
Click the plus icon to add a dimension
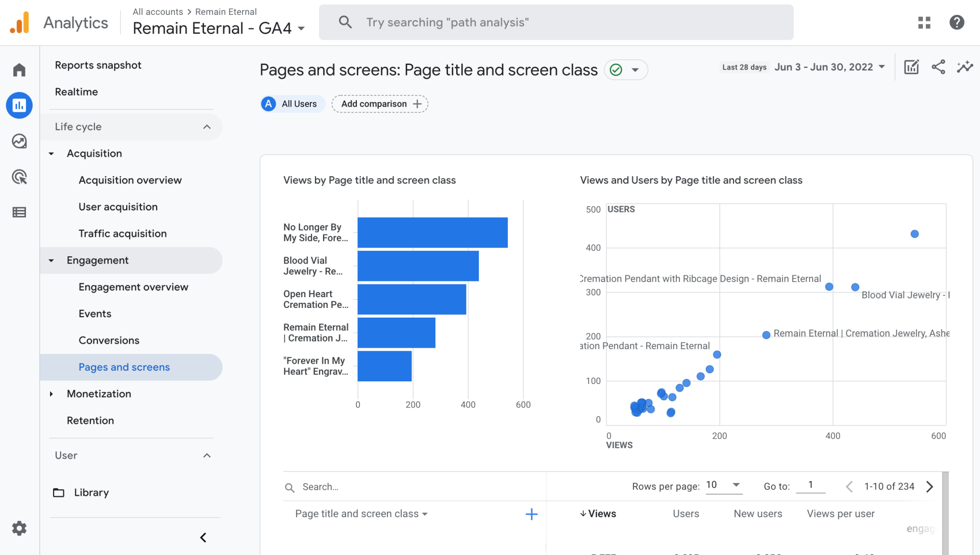tap(531, 514)
